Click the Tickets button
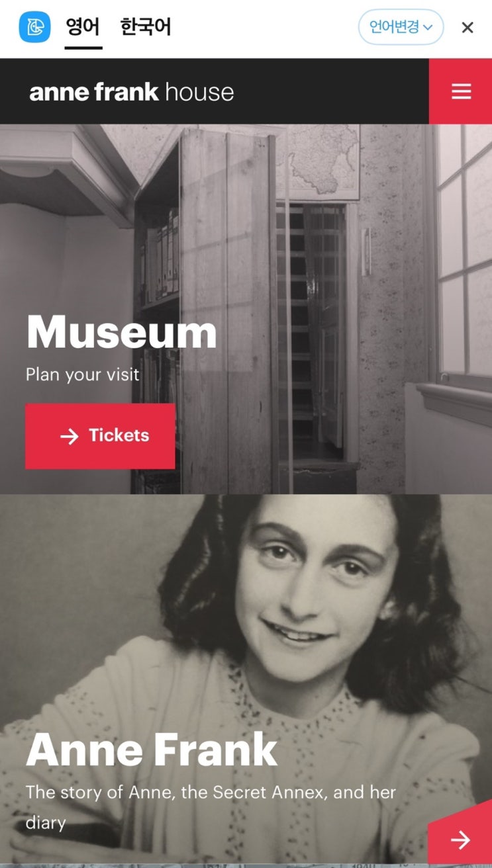 tap(100, 436)
